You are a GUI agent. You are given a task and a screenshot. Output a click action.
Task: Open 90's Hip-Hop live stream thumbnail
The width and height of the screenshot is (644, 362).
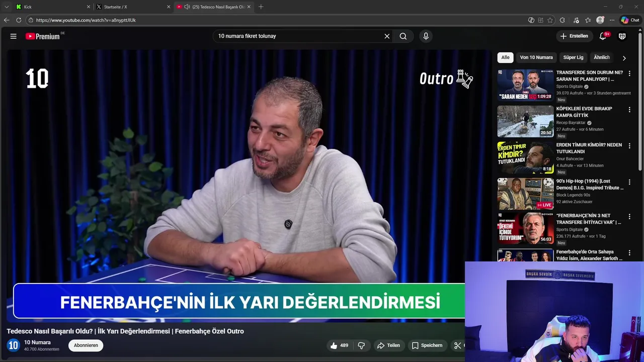[x=525, y=194]
